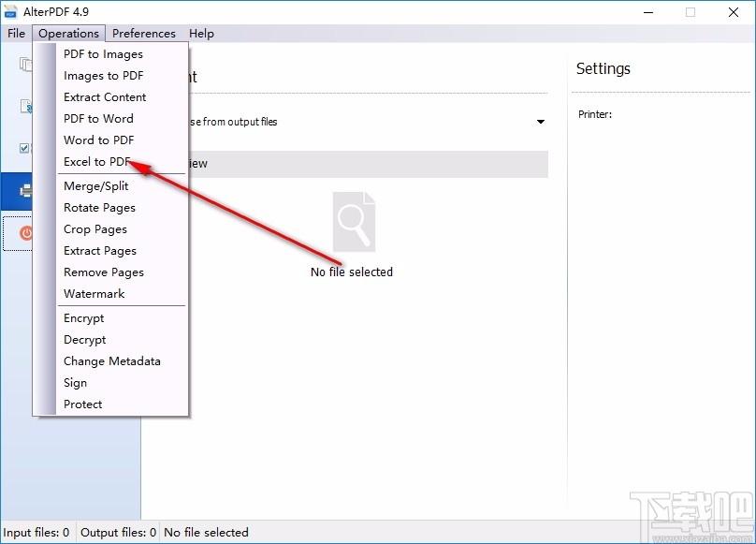
Task: Click the file preview magnifier placeholder
Action: tap(354, 222)
